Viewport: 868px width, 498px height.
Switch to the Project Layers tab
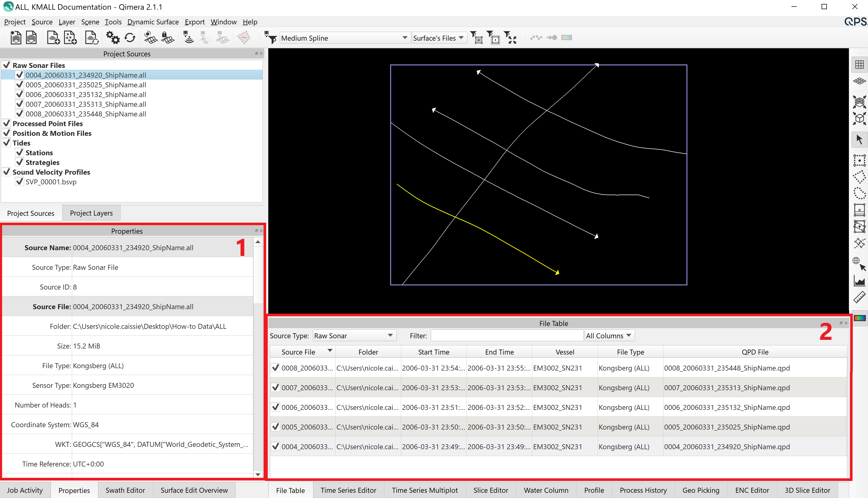(x=91, y=213)
